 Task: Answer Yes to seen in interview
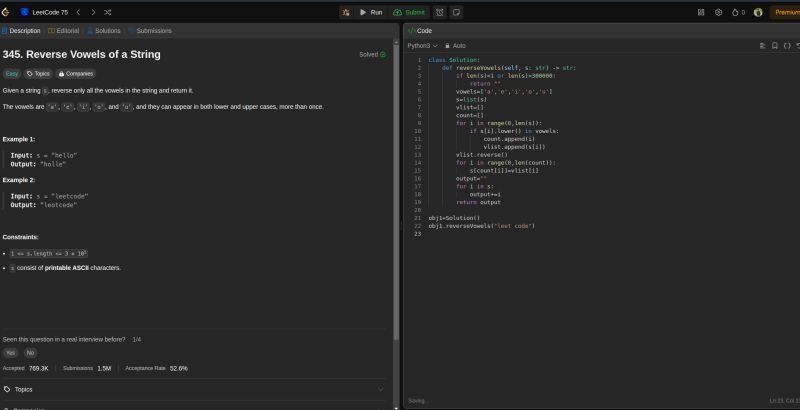click(x=11, y=353)
